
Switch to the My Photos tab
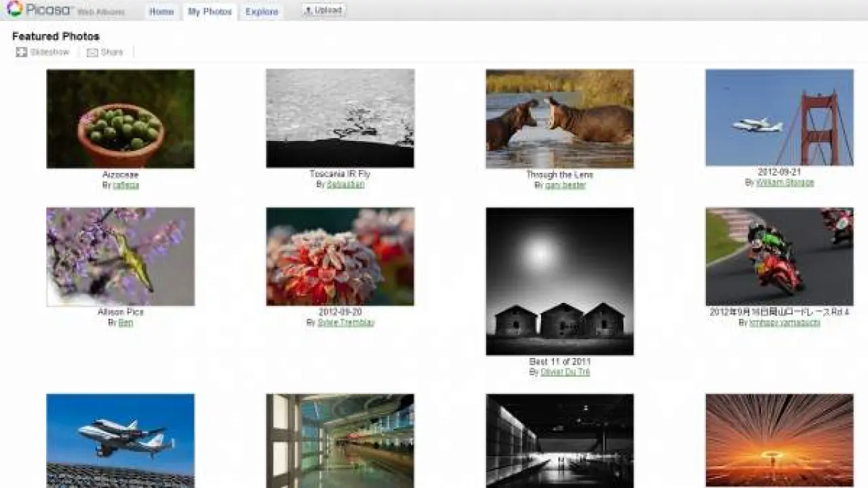[210, 12]
